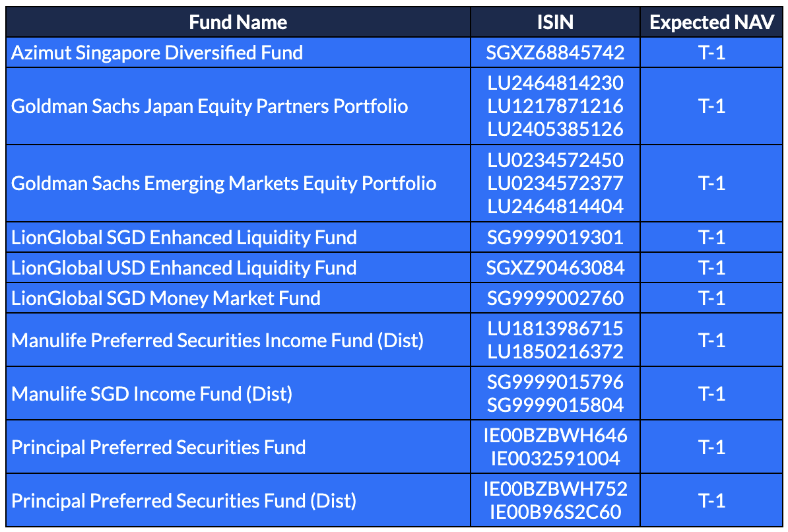Click T-1 in Principal Preferred Securities Fund (Dist) row
The width and height of the screenshot is (788, 532).
711,501
